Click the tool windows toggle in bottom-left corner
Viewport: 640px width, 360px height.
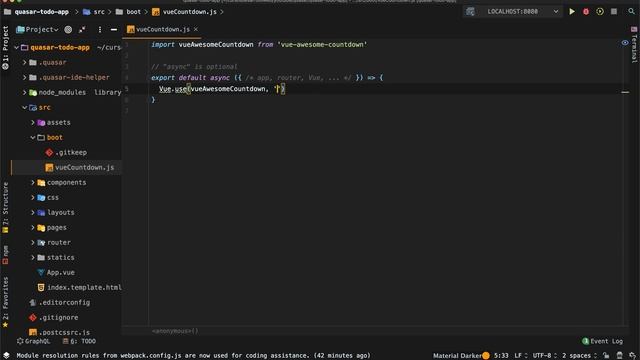coord(6,356)
